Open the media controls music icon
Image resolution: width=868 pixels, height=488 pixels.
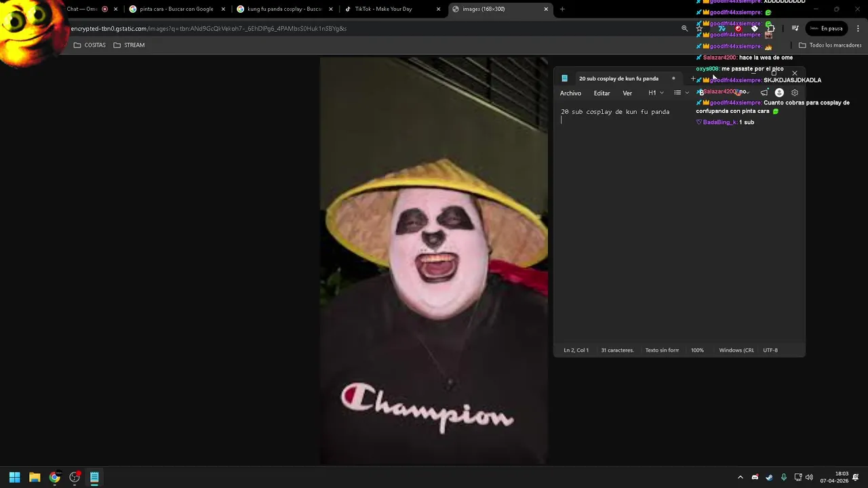pos(795,28)
